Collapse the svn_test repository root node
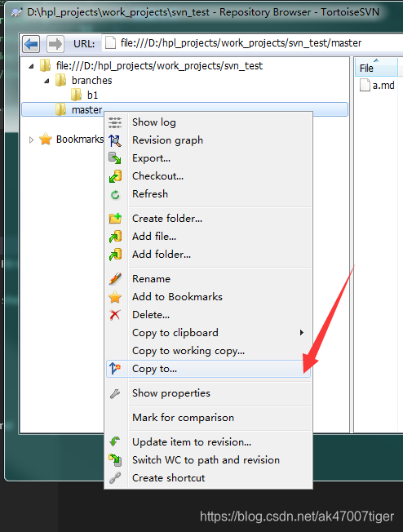 [x=31, y=66]
